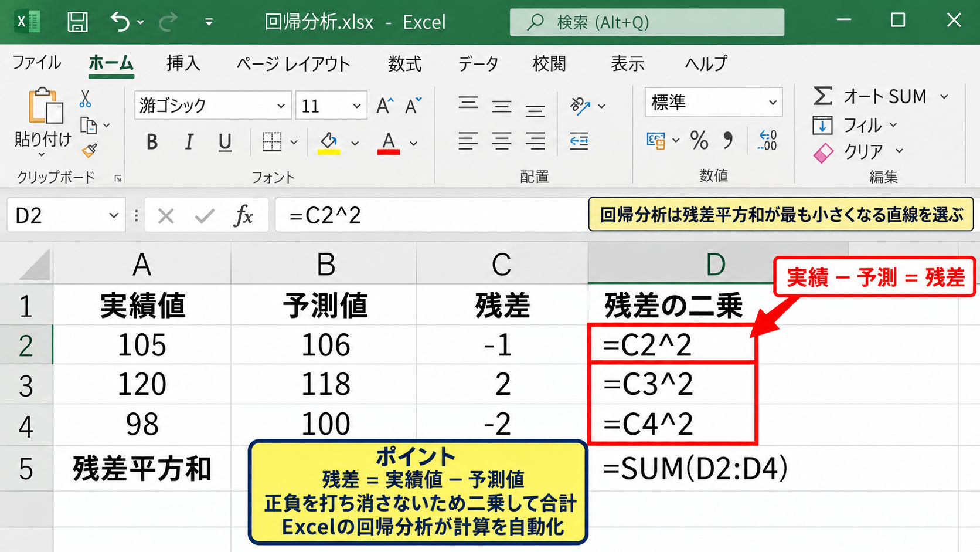The width and height of the screenshot is (980, 552).
Task: Switch to the 挿入 tab
Action: point(183,63)
